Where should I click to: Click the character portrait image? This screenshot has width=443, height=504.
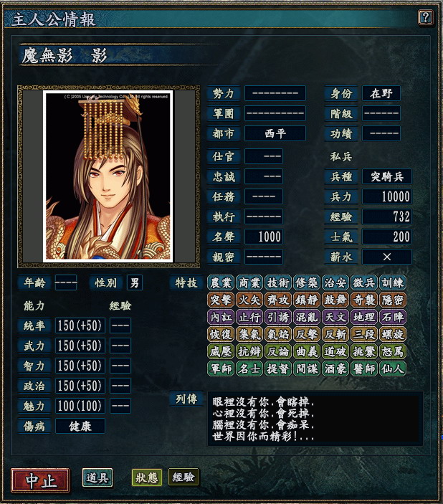click(x=108, y=176)
